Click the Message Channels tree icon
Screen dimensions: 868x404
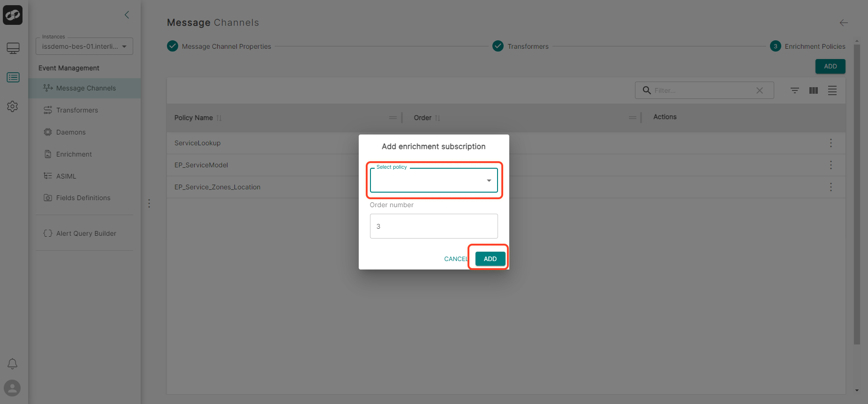point(48,88)
